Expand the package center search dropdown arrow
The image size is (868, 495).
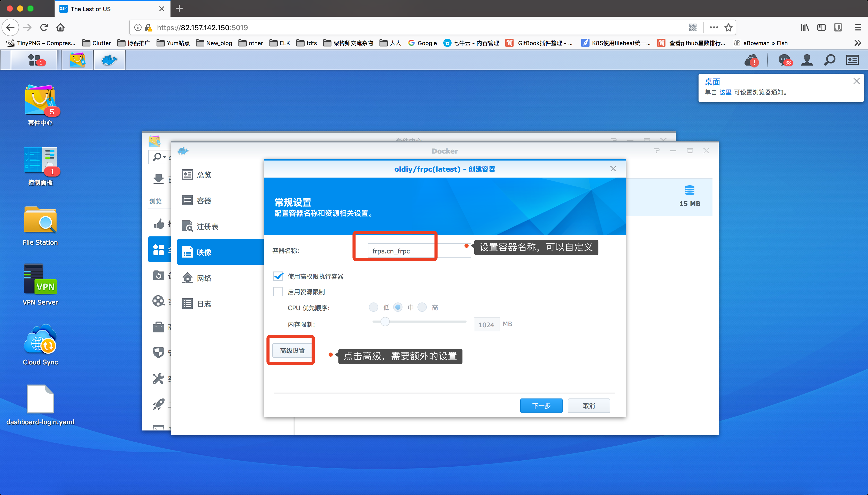pyautogui.click(x=165, y=157)
